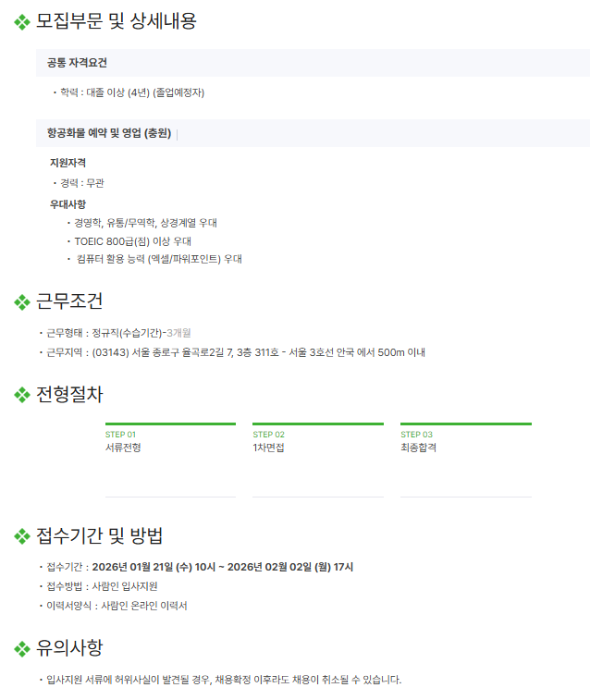The image size is (590, 700).
Task: Select the STEP 02 1차면접 card
Action: [x=317, y=460]
